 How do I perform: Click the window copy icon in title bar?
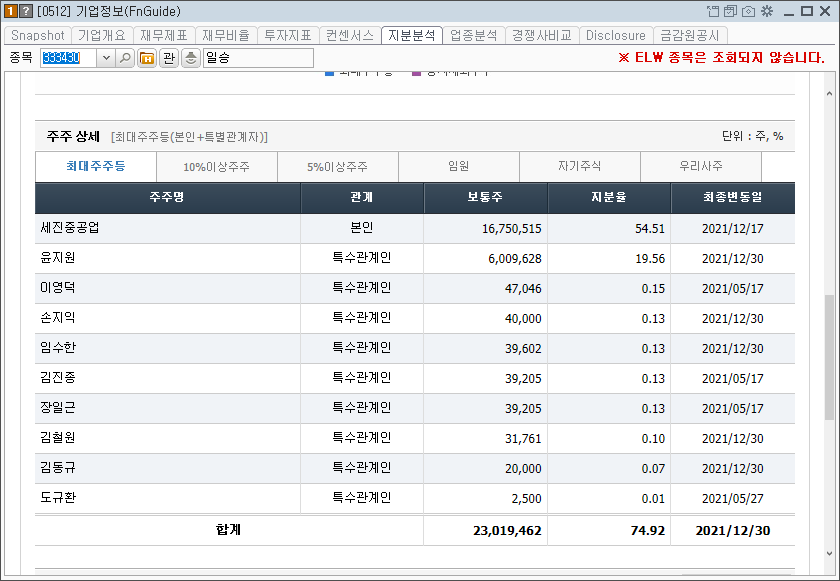[x=730, y=11]
